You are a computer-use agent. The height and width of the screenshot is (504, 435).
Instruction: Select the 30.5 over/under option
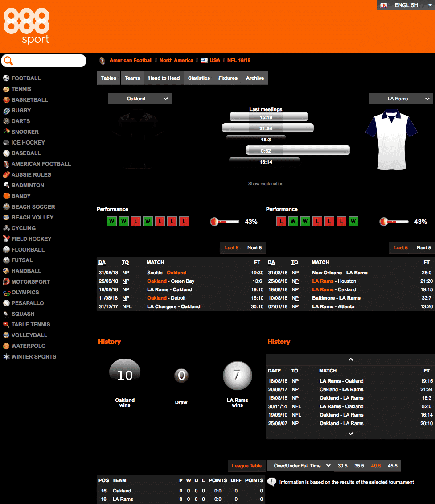(x=342, y=466)
